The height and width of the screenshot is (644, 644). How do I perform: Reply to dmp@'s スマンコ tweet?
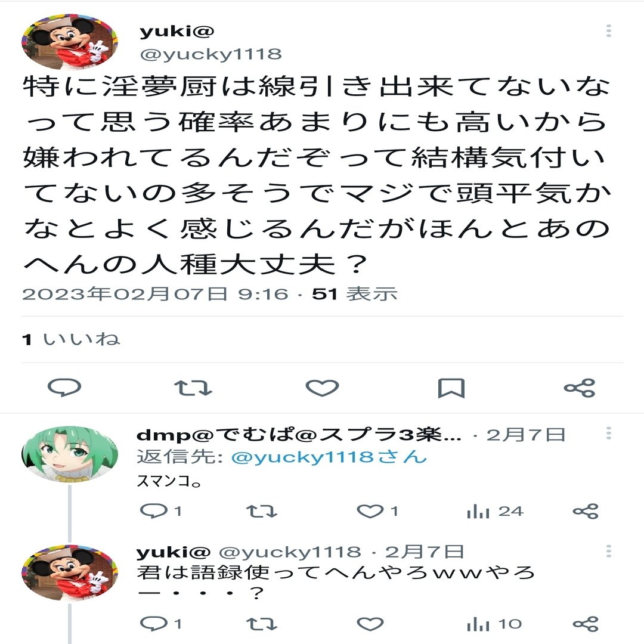pyautogui.click(x=160, y=511)
